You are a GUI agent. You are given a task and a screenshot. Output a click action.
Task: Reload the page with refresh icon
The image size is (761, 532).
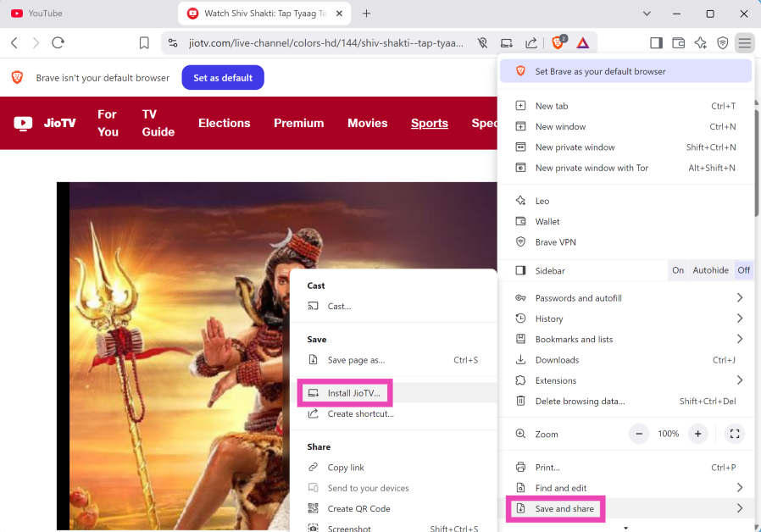click(58, 42)
